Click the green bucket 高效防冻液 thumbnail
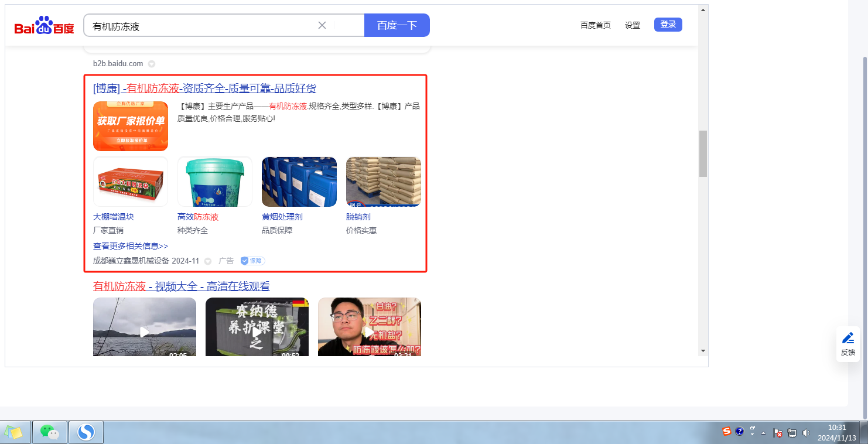 point(215,182)
